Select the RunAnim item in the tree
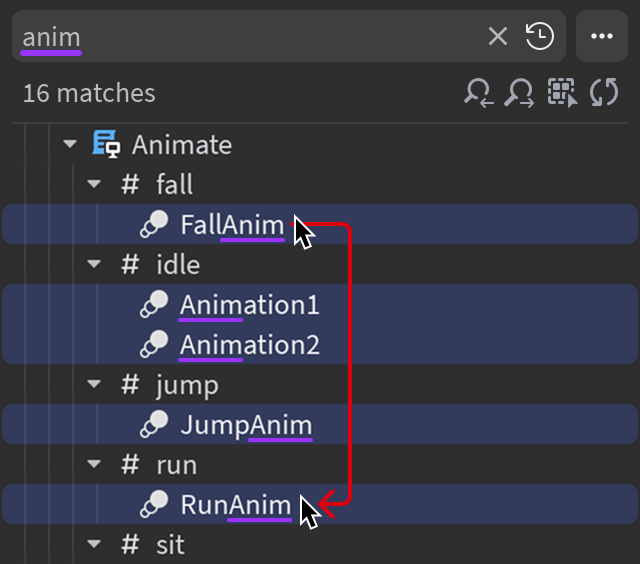This screenshot has width=640, height=564. 235,505
